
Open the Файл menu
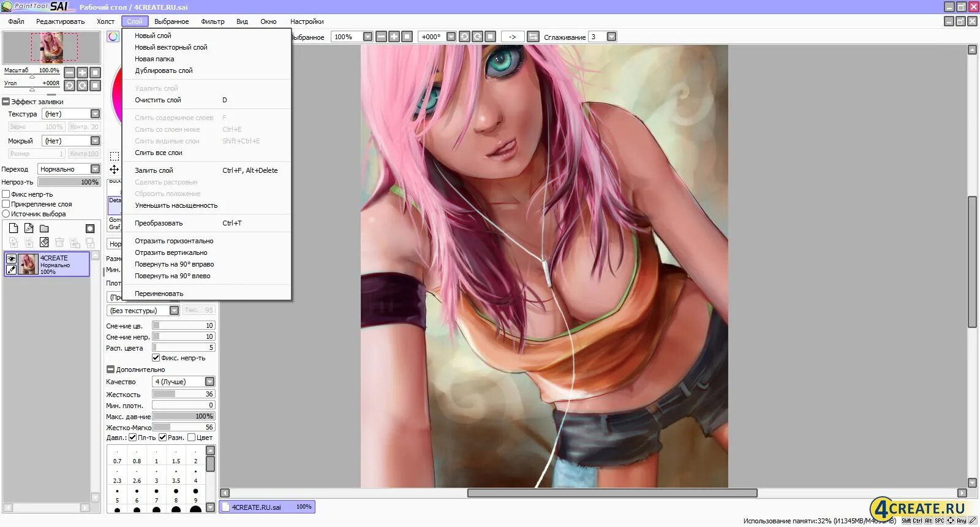[16, 21]
